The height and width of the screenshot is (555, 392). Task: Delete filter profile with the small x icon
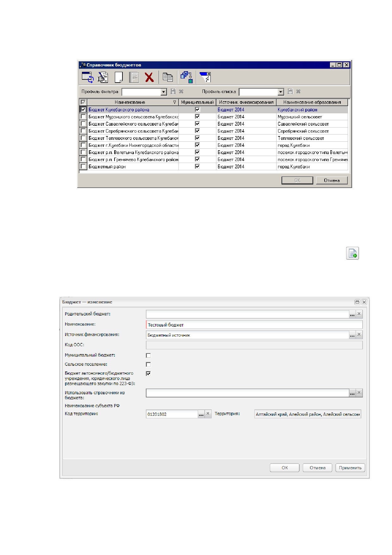181,91
